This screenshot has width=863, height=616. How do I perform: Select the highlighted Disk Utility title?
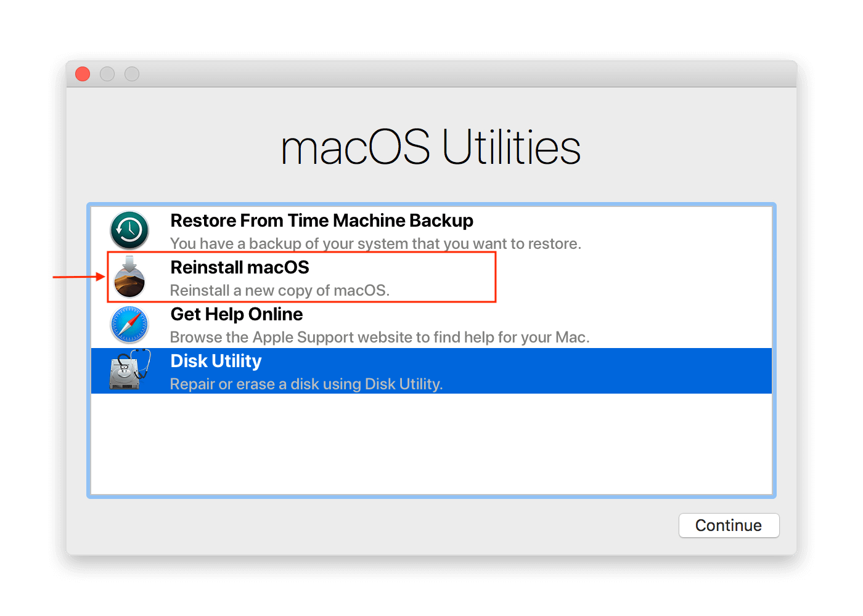tap(216, 361)
